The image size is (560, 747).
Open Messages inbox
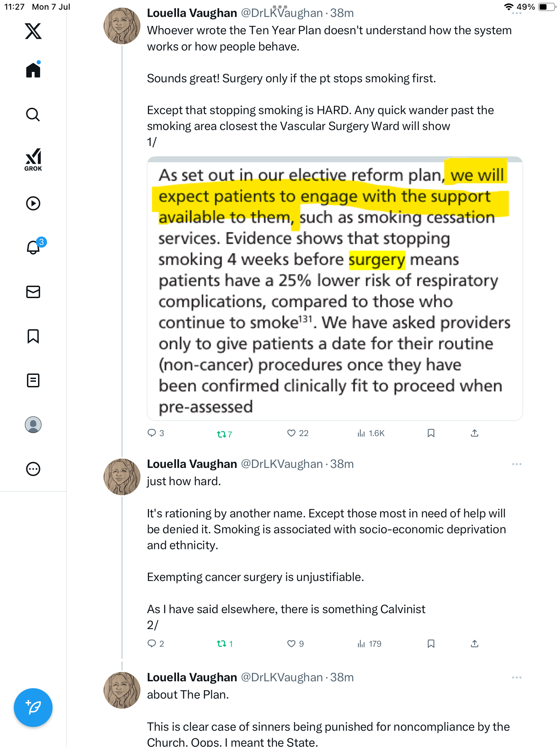tap(33, 292)
